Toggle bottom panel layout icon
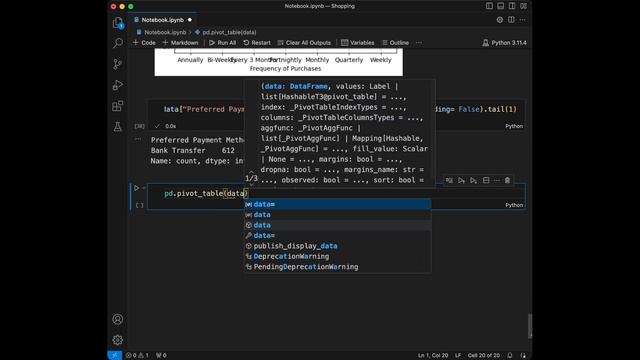 500,6
